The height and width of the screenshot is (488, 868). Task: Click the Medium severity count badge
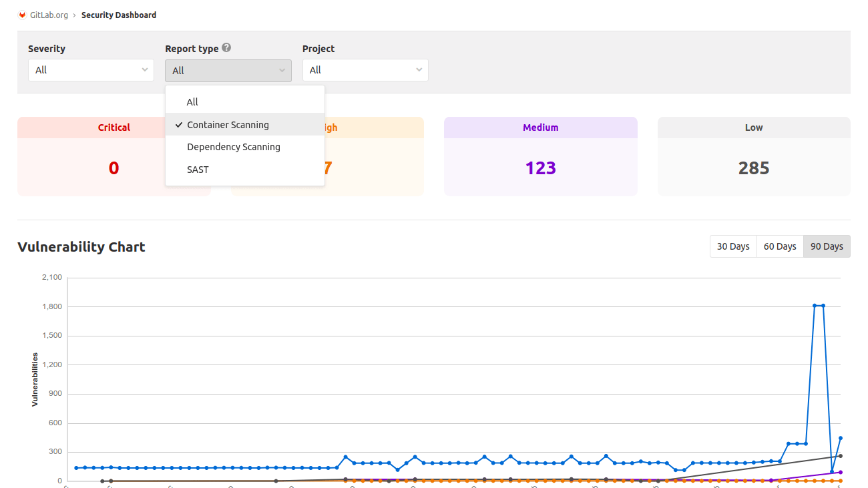(x=541, y=168)
